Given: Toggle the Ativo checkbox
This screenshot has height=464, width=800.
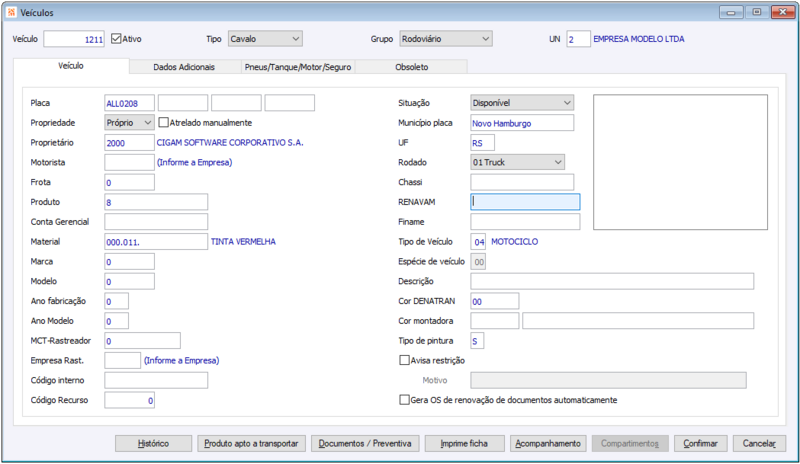Looking at the screenshot, I should click(x=116, y=39).
